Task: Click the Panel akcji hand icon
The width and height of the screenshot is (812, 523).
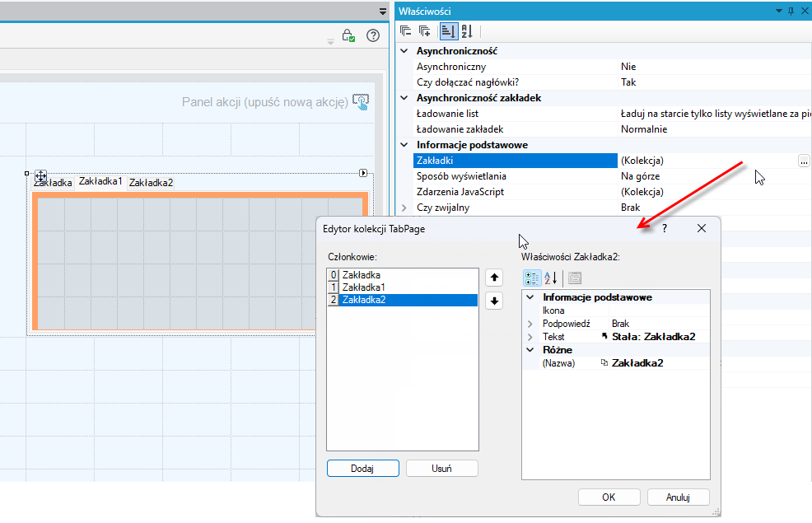Action: tap(361, 101)
